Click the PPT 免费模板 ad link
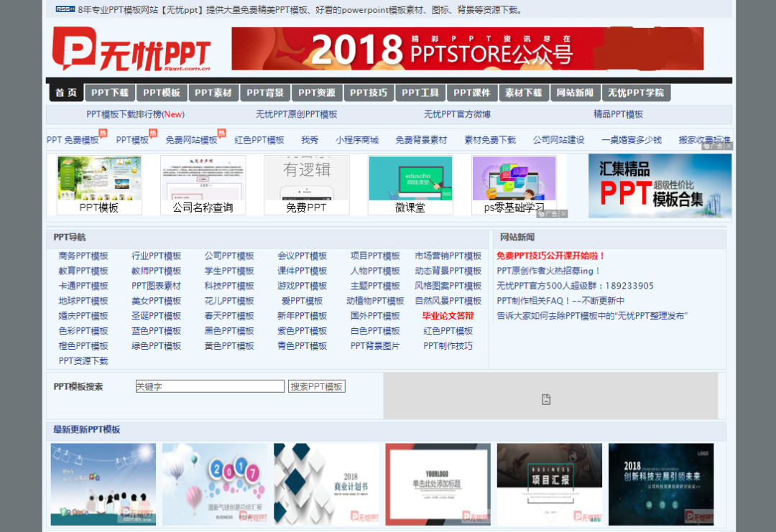This screenshot has height=532, width=776. coord(73,140)
